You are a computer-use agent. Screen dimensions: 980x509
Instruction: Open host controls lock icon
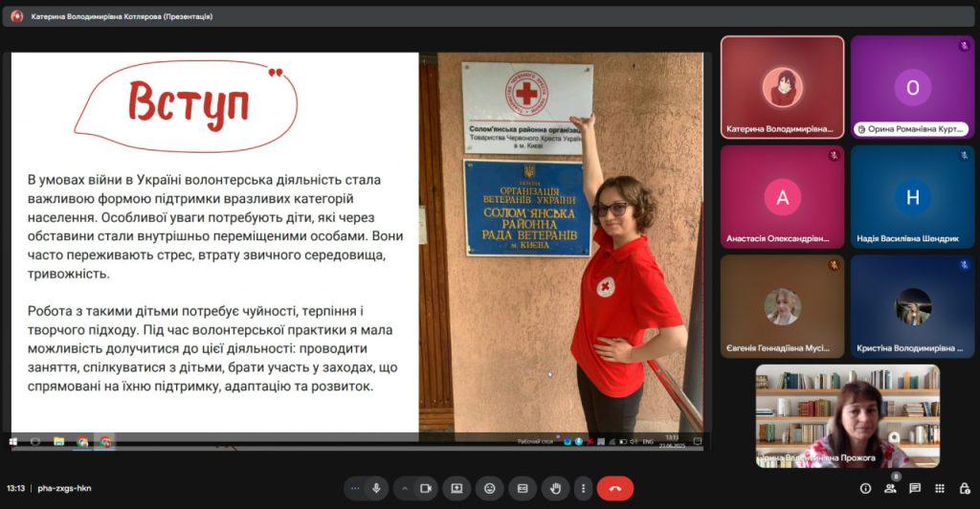coord(964,488)
